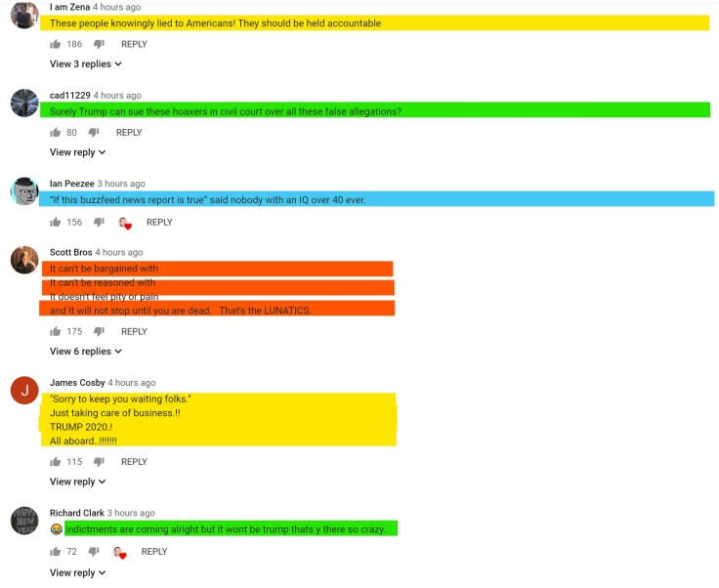Expand 6 replies under Scott Bros
The width and height of the screenshot is (719, 588).
click(x=85, y=352)
